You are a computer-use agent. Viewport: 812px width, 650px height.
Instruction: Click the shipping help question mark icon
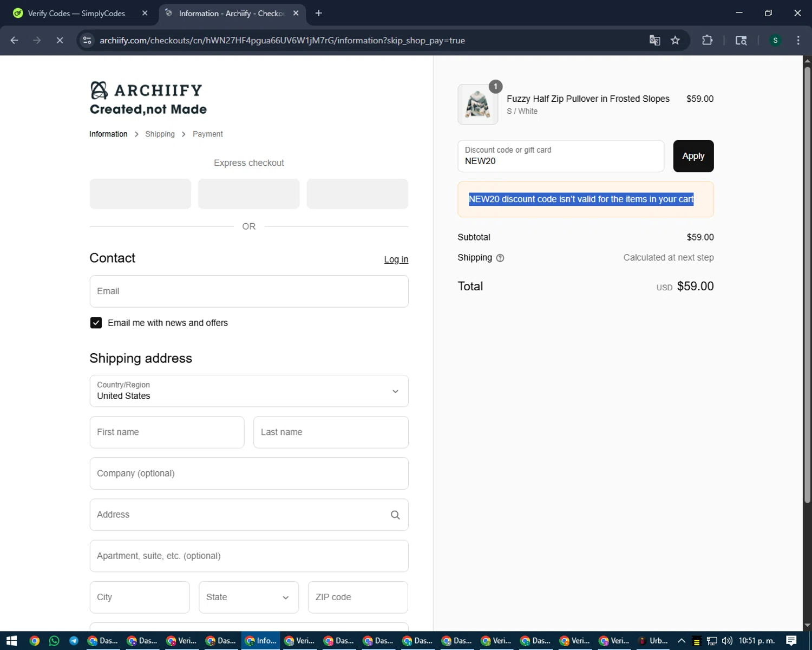(500, 258)
